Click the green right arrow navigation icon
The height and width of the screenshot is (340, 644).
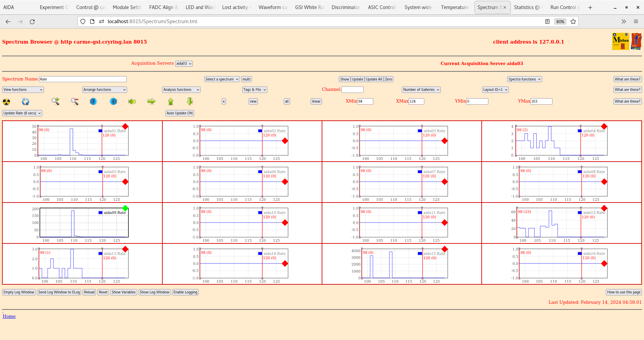[151, 101]
